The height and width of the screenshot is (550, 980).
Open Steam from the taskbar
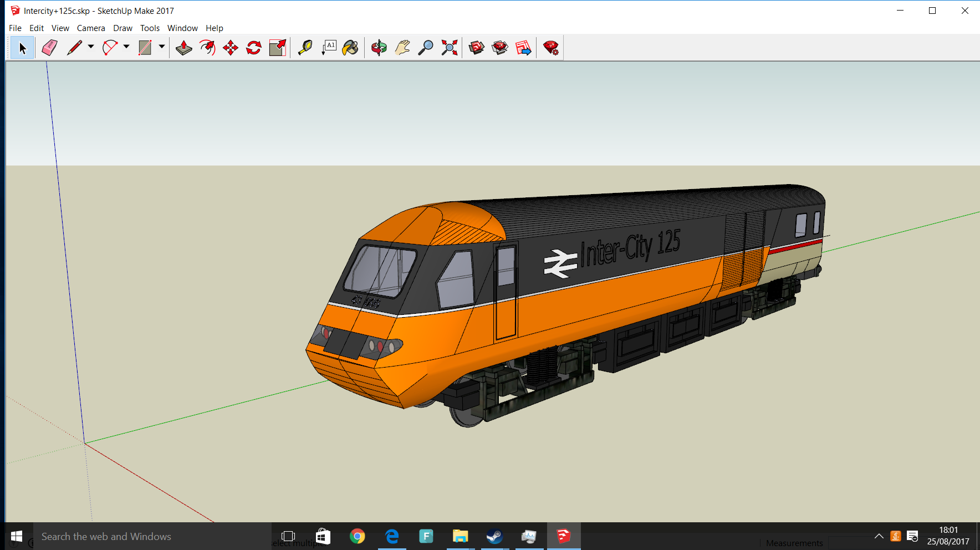[x=494, y=536]
